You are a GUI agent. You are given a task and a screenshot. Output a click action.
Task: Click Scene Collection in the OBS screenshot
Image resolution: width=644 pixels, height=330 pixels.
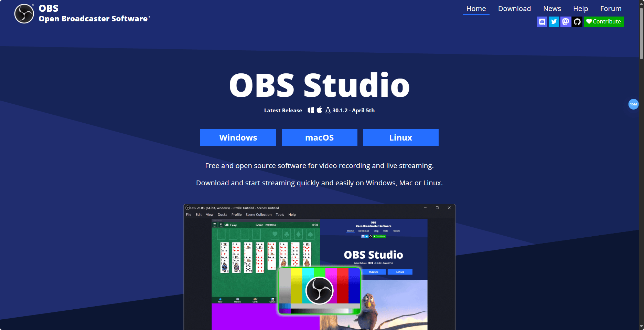[x=259, y=215]
